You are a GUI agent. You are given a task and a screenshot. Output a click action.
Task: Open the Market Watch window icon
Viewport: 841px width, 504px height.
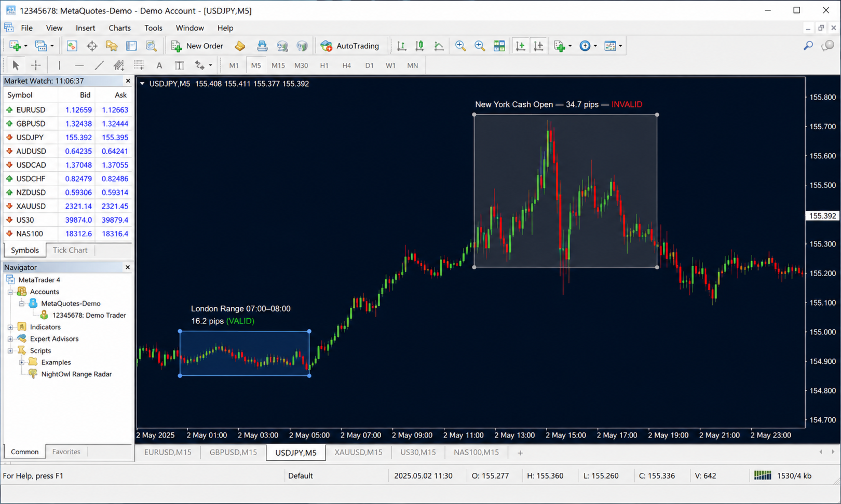pyautogui.click(x=72, y=46)
